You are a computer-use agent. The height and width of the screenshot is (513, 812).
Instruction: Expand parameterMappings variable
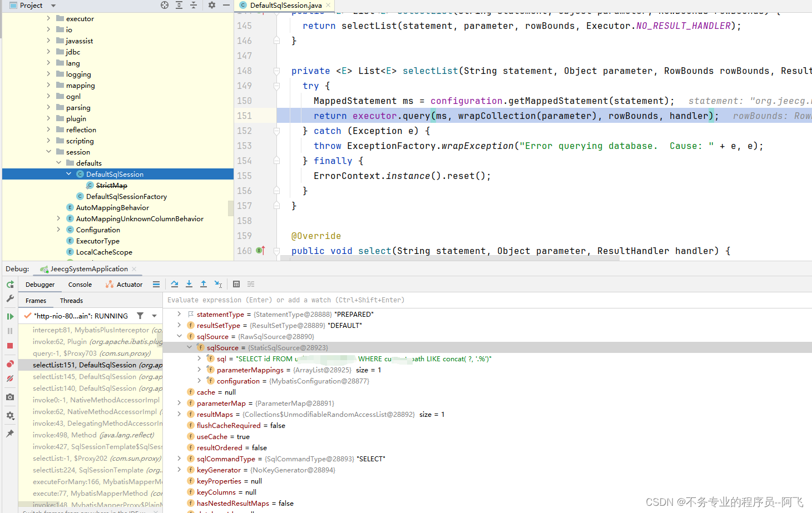pos(199,370)
